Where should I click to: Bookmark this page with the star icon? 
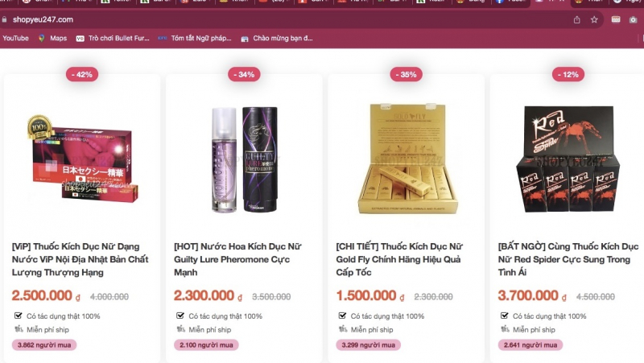click(594, 19)
